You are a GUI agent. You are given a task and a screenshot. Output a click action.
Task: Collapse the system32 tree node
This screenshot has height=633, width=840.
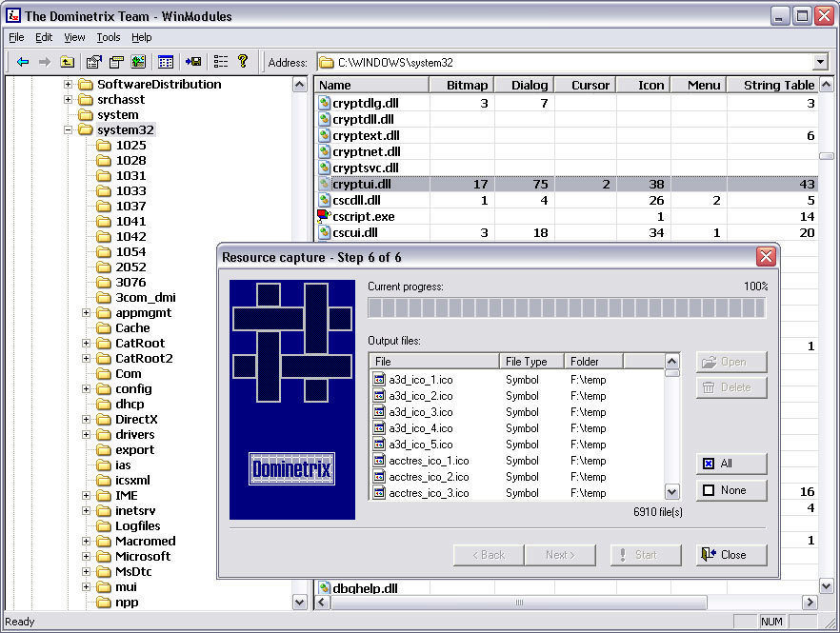(x=68, y=129)
